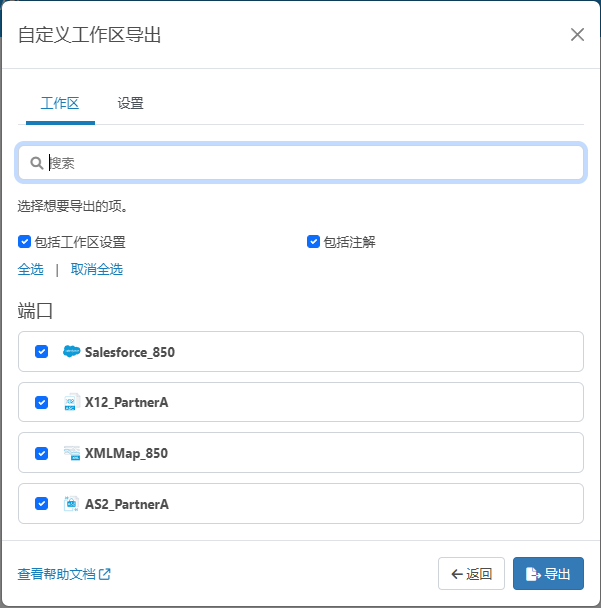
Task: Click the 取消全选 link
Action: point(97,269)
